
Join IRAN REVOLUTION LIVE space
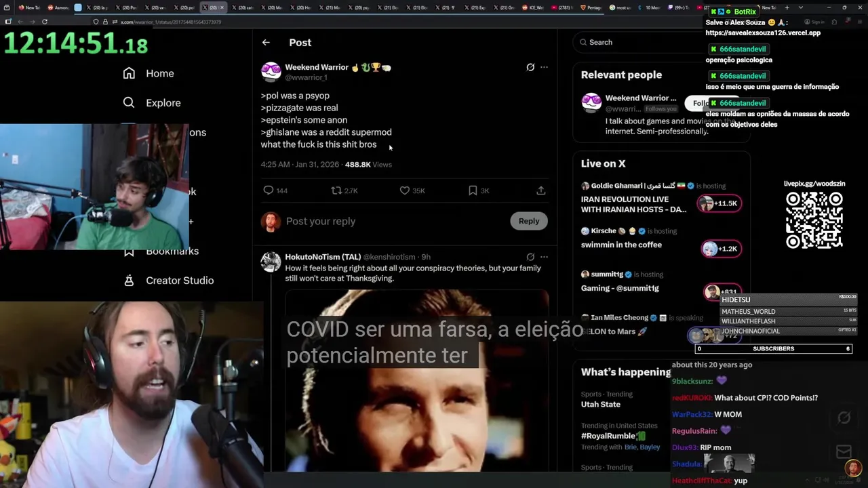tap(633, 204)
